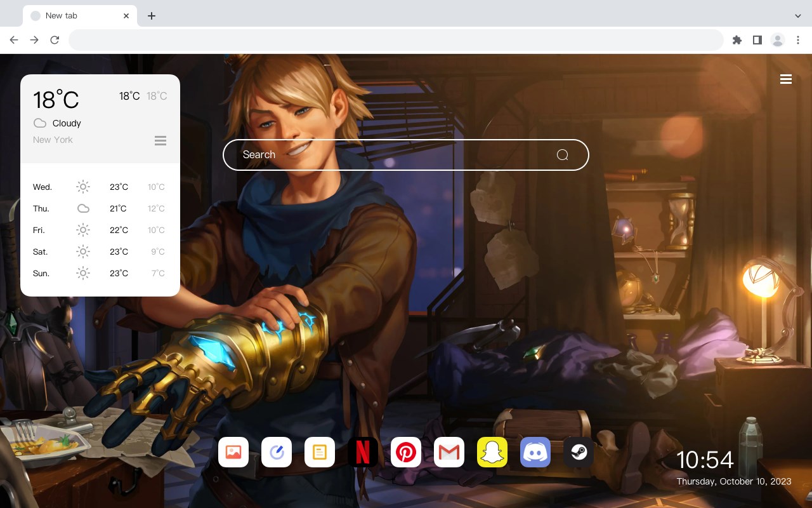Close the New tab tab

(x=126, y=16)
